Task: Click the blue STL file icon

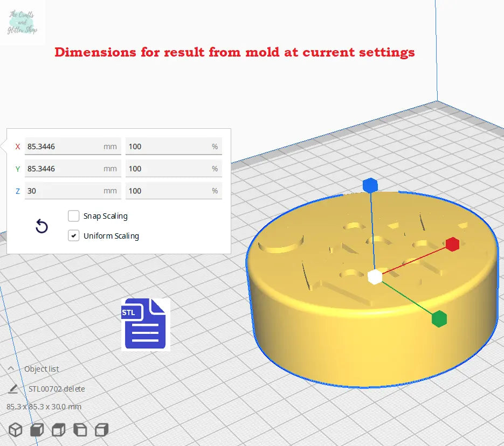Action: pos(145,324)
